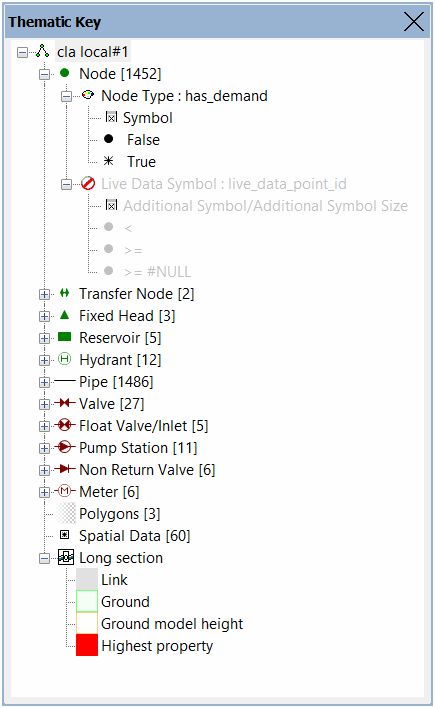Click the Non Return Valve [6] label
Screen dimensions: 435x708
[147, 470]
